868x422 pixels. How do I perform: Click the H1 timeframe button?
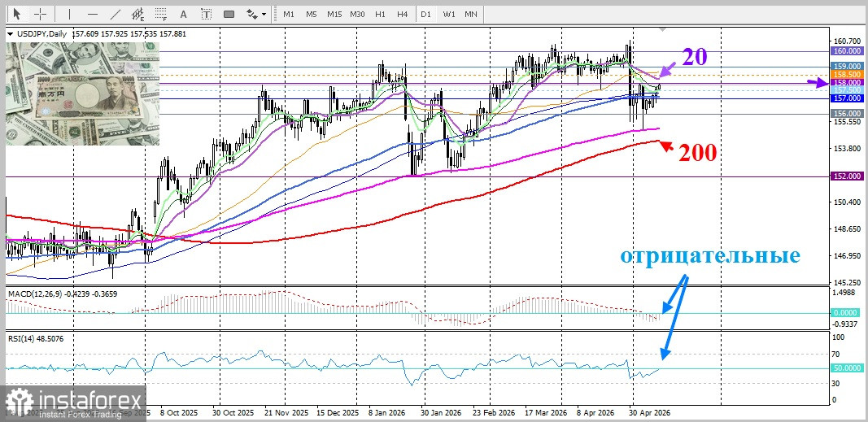tap(380, 14)
